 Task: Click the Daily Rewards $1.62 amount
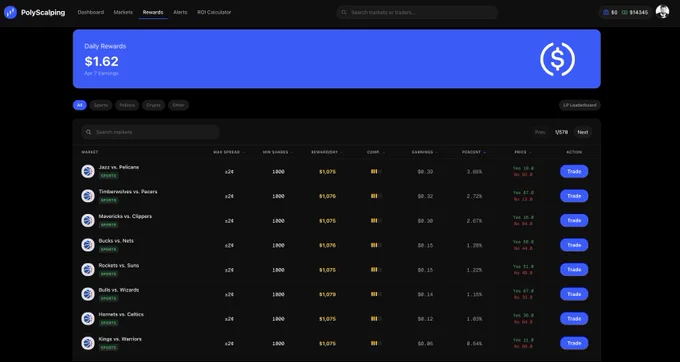(x=101, y=61)
